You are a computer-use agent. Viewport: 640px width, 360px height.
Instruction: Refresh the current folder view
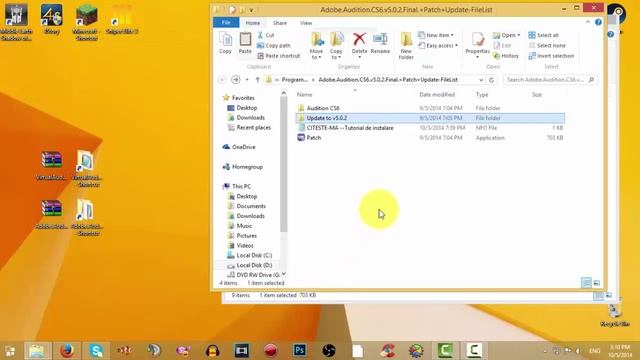click(491, 80)
